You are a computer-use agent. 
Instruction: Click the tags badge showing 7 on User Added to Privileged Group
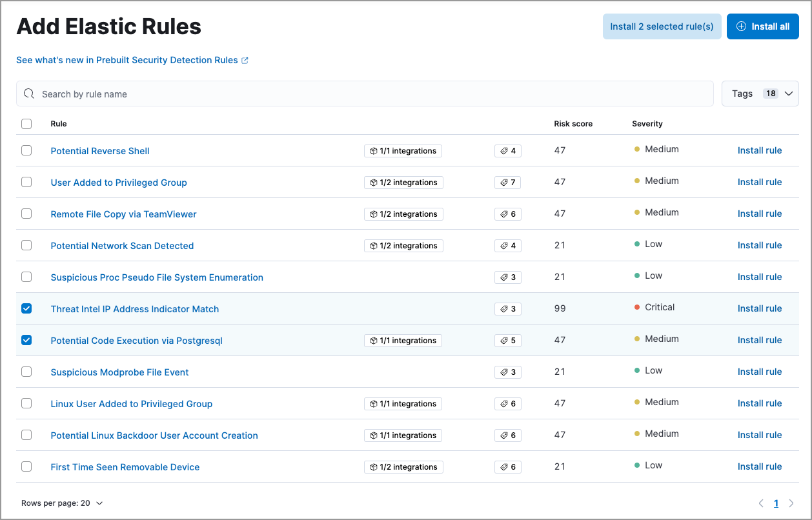click(507, 182)
